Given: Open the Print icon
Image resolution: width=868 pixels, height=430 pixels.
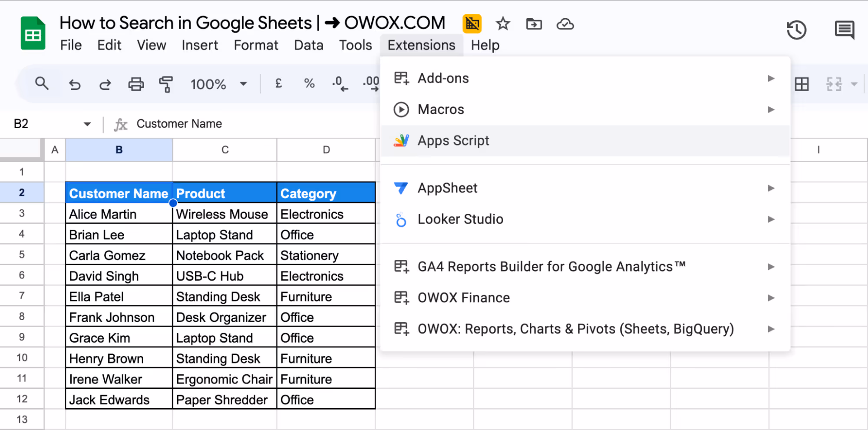Looking at the screenshot, I should pyautogui.click(x=136, y=84).
